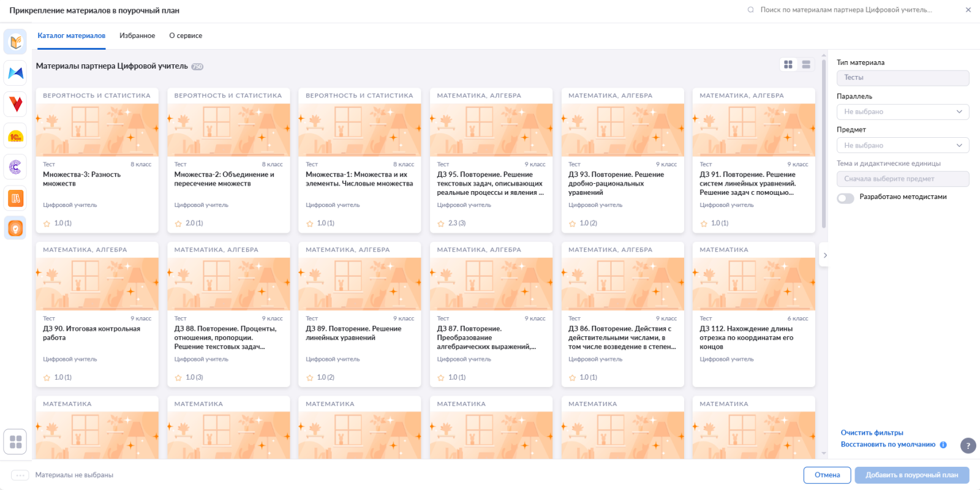Screen dimensions: 980x490
Task: Select the ДЗ 86. Повторение. Действия title
Action: [622, 337]
